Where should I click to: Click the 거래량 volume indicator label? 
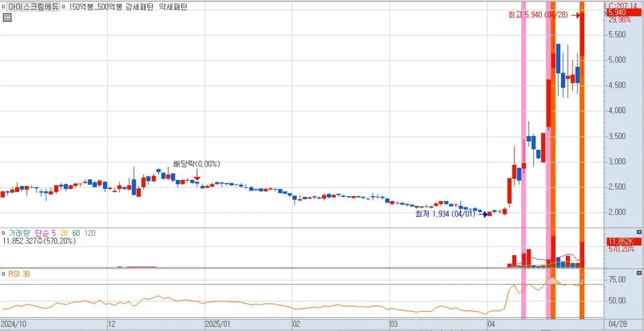(x=20, y=233)
